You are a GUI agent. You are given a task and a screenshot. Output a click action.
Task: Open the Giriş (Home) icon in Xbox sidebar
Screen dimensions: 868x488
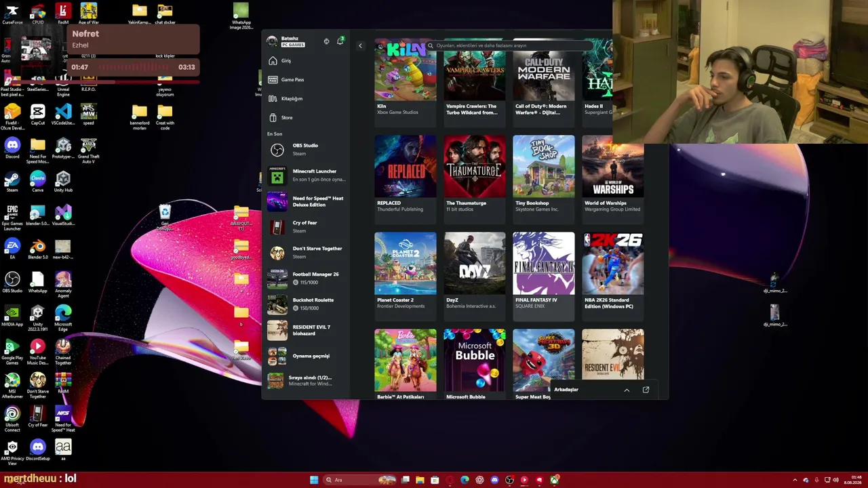[x=273, y=61]
